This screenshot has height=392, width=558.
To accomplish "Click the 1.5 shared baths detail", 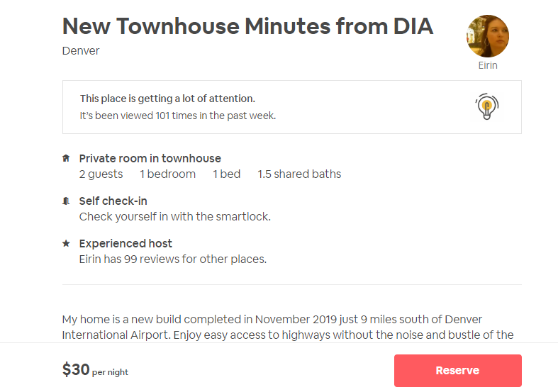I will pyautogui.click(x=299, y=174).
